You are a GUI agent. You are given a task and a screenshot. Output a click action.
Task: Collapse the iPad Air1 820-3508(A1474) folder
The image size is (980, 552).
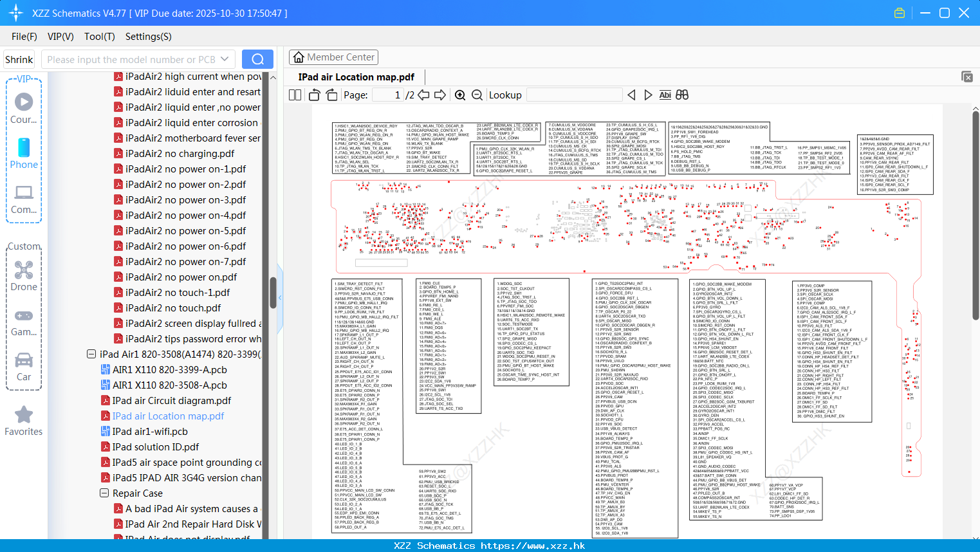pyautogui.click(x=91, y=354)
